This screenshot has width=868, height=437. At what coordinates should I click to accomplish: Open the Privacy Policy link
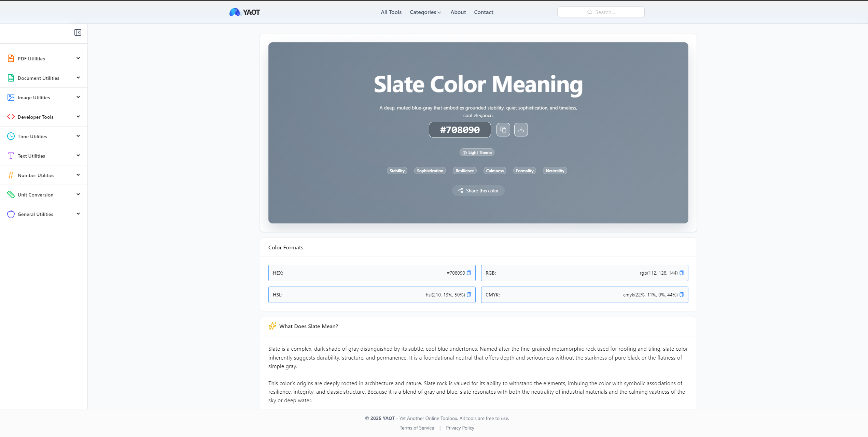coord(460,428)
